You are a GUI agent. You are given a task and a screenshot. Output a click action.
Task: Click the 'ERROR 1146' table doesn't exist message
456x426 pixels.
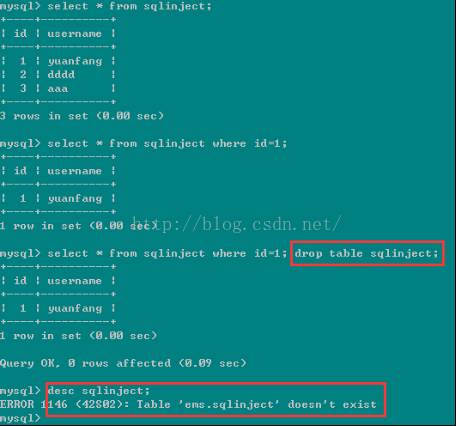[x=188, y=404]
